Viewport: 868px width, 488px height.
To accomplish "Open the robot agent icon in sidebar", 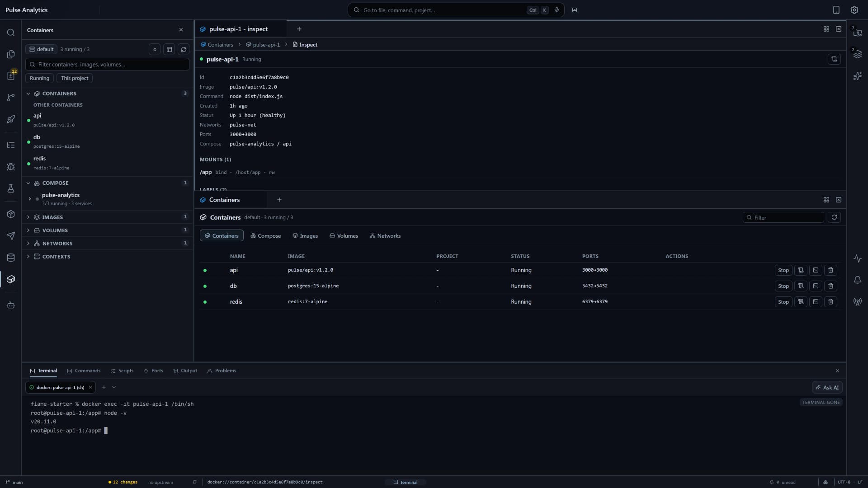I will coord(11,305).
